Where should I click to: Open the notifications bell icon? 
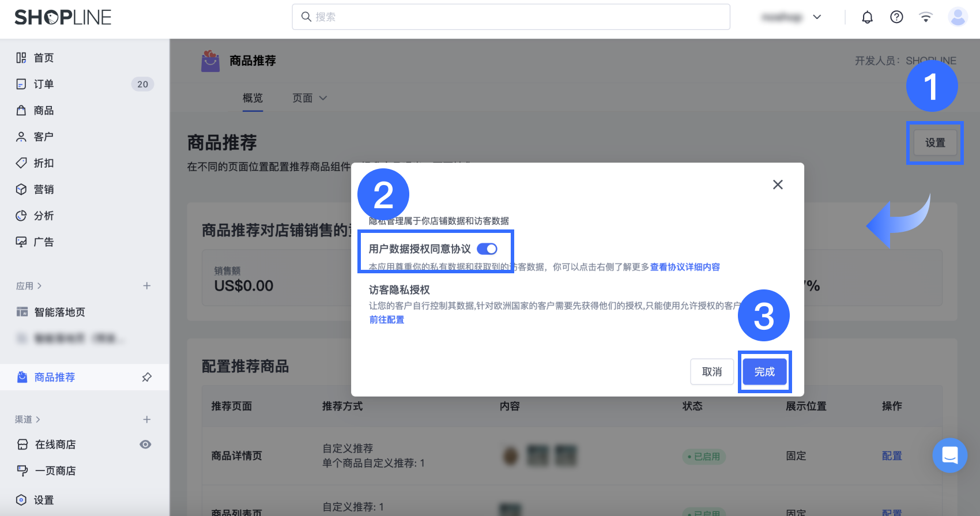(867, 17)
